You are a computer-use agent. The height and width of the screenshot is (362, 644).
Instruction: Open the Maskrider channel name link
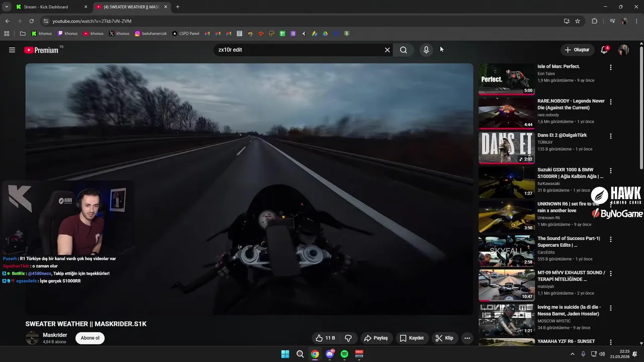click(55, 335)
